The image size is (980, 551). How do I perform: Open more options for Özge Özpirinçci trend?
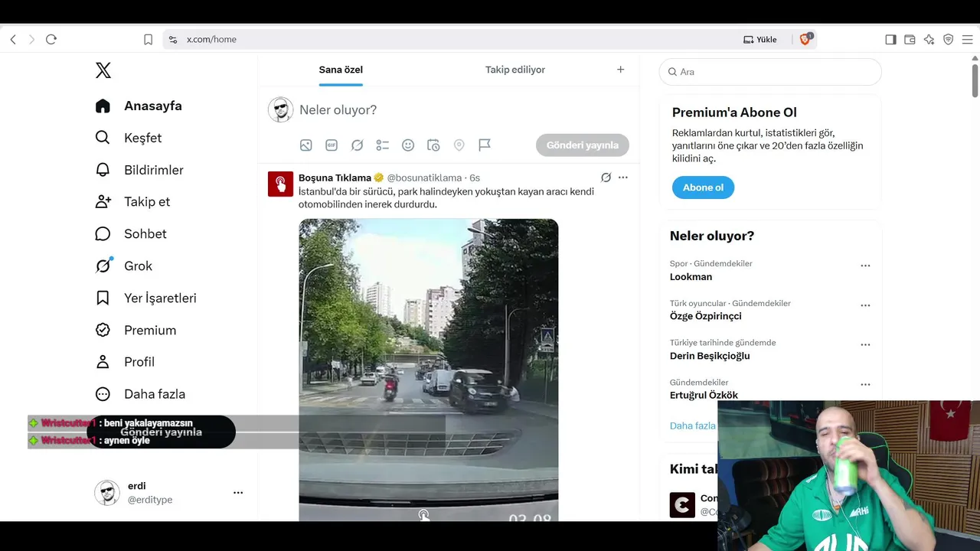(x=865, y=305)
